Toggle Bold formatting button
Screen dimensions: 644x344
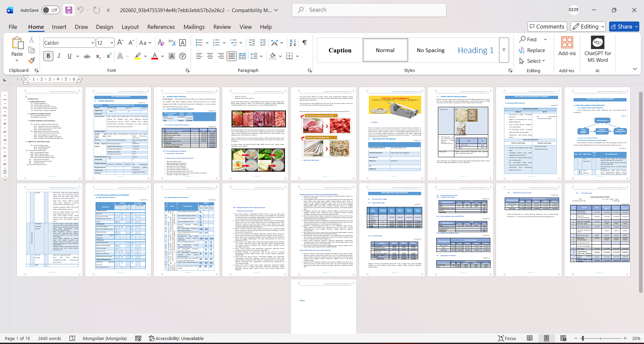click(x=48, y=56)
